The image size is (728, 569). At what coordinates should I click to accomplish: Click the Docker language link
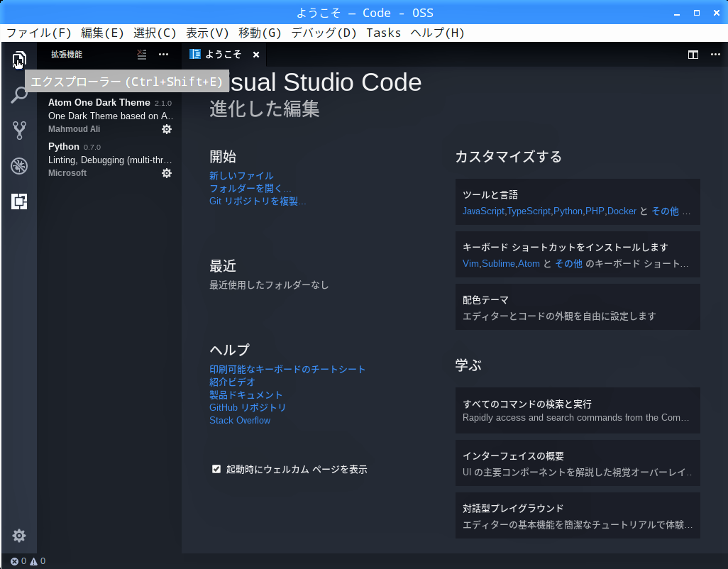pyautogui.click(x=622, y=211)
